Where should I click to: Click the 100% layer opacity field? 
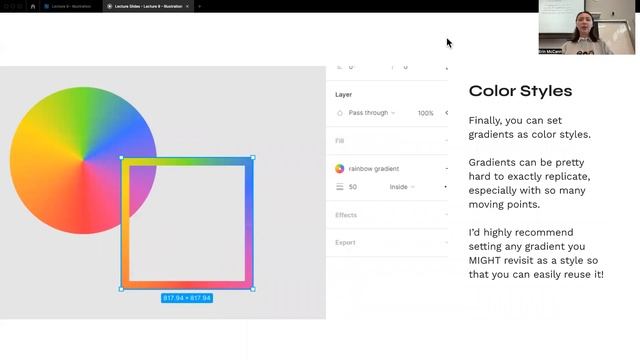click(425, 113)
